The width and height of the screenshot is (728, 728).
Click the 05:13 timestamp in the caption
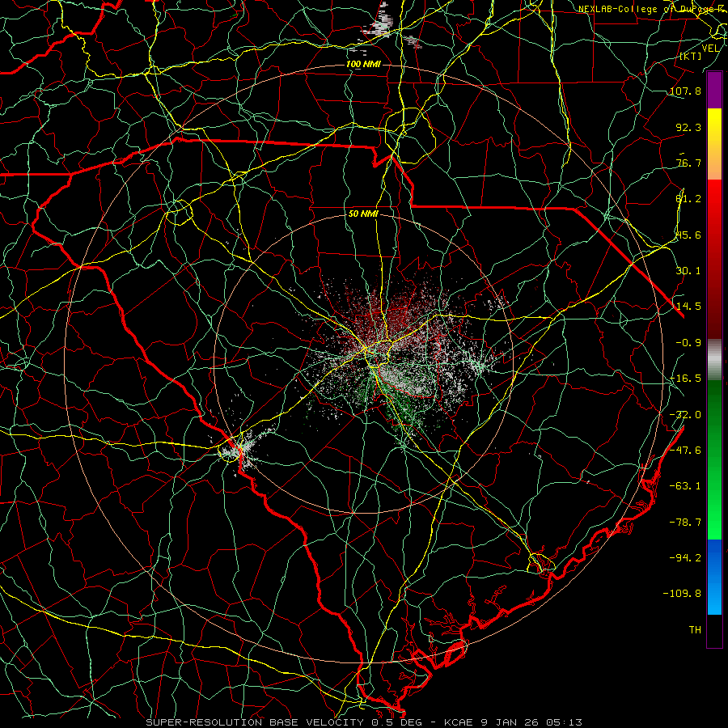pyautogui.click(x=565, y=722)
